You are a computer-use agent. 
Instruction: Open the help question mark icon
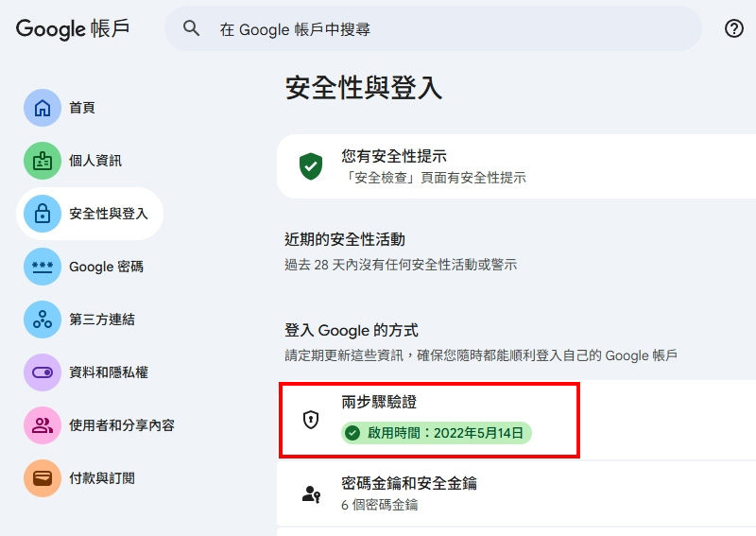734,28
